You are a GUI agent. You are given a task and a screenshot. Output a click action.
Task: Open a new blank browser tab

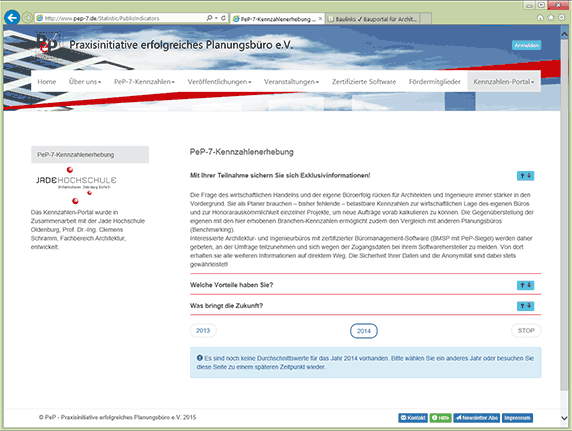426,19
